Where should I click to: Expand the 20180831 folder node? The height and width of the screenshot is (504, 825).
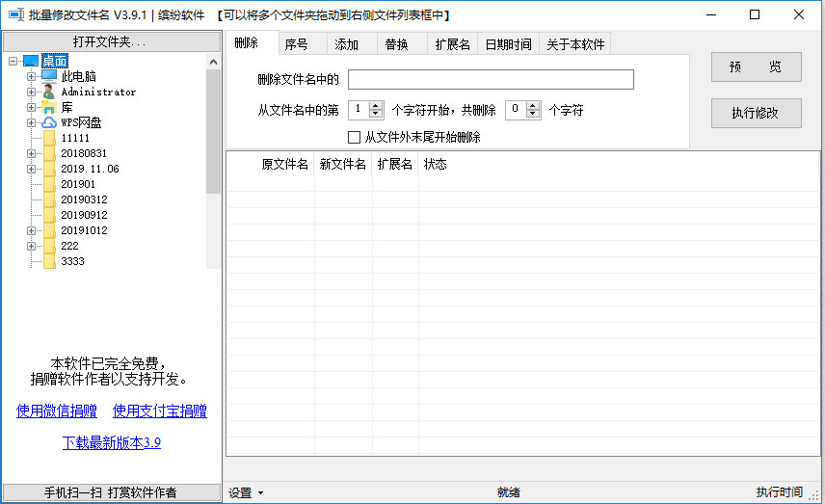point(31,153)
